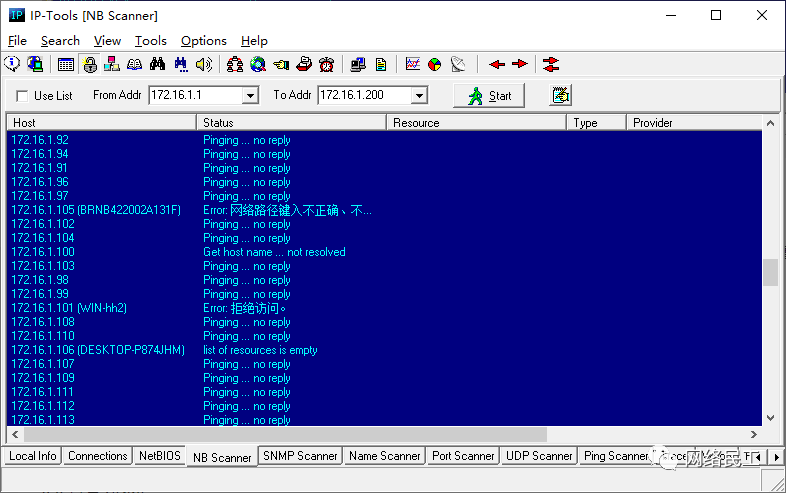Expand the From Addr dropdown arrow
The width and height of the screenshot is (786, 493).
pos(250,95)
